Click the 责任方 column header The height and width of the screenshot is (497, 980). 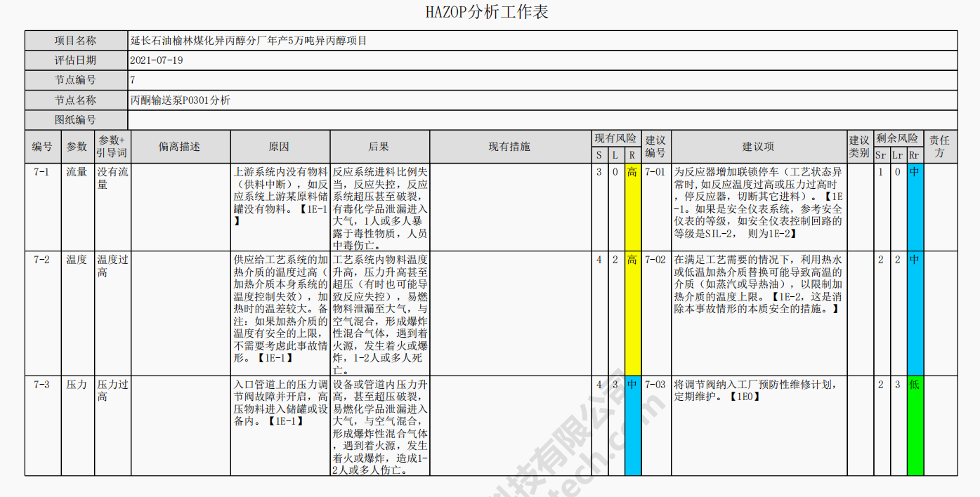941,147
